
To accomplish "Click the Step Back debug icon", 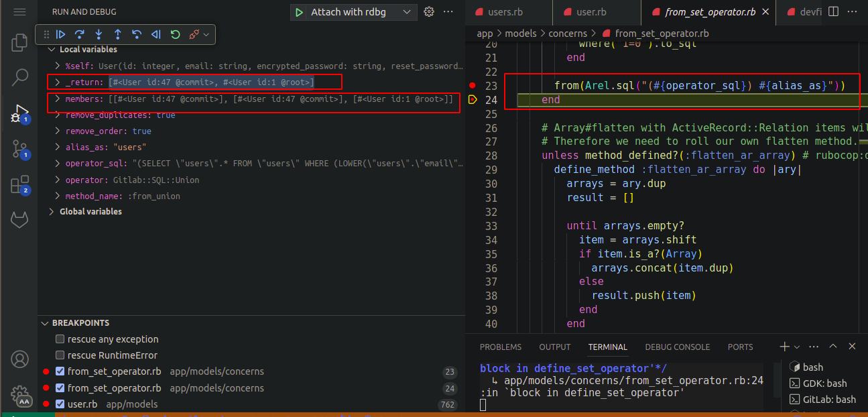I will click(x=137, y=34).
